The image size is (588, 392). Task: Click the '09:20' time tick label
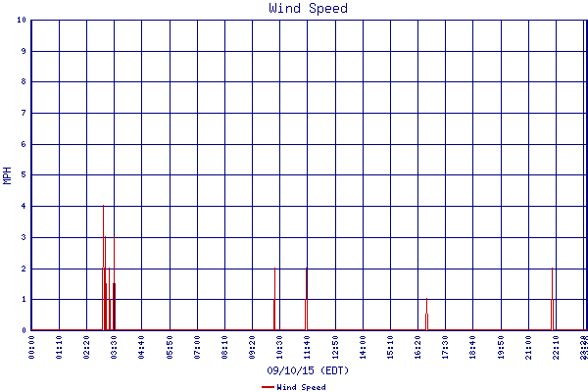[x=253, y=347]
